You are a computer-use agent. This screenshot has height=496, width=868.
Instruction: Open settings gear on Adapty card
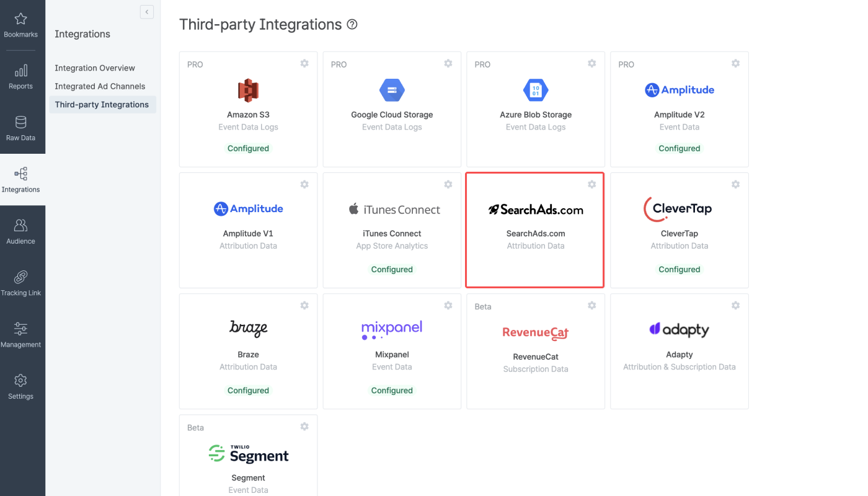click(x=735, y=305)
